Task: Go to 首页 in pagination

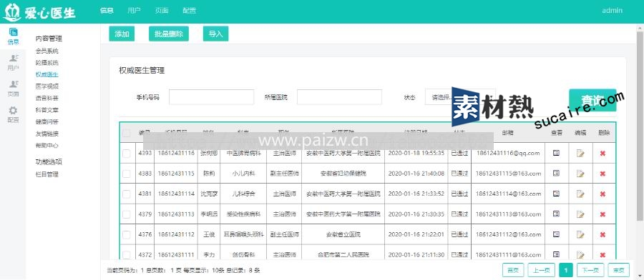Action: [x=513, y=270]
